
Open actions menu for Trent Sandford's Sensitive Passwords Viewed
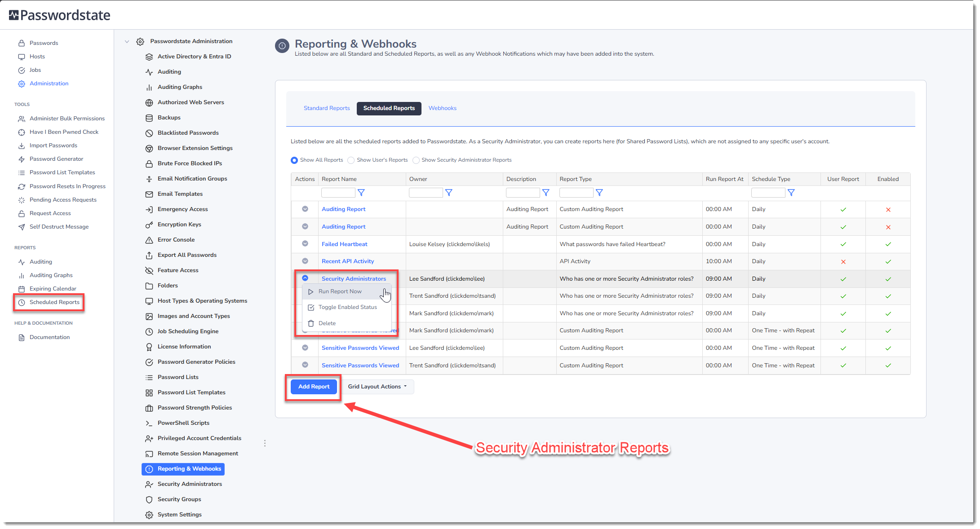pos(305,365)
